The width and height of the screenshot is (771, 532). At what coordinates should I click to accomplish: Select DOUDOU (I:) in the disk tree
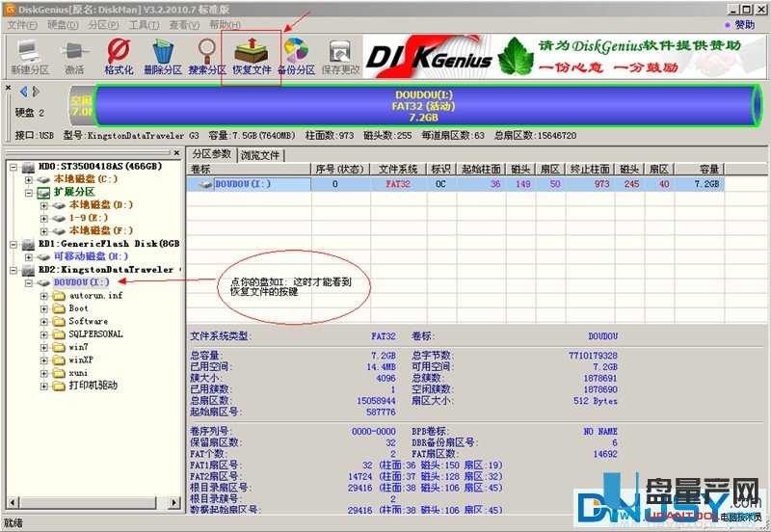pos(81,282)
